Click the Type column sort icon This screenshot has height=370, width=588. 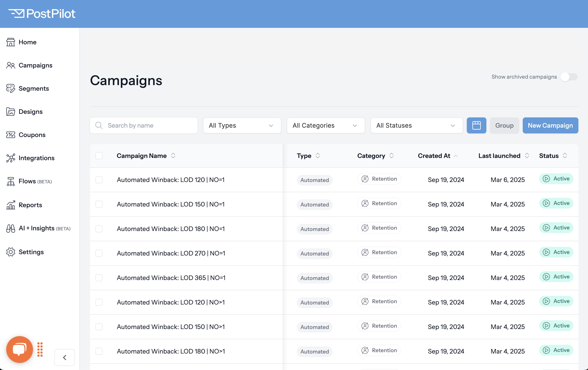pyautogui.click(x=318, y=156)
